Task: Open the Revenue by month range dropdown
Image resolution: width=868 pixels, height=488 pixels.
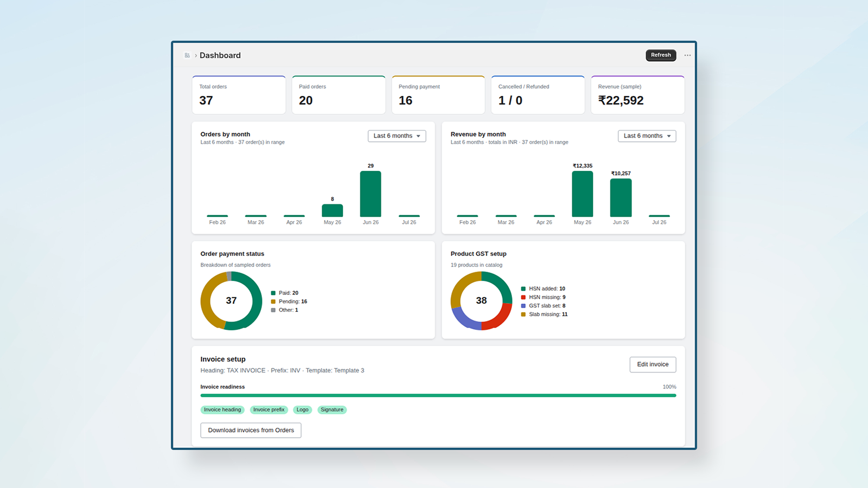Action: [647, 136]
